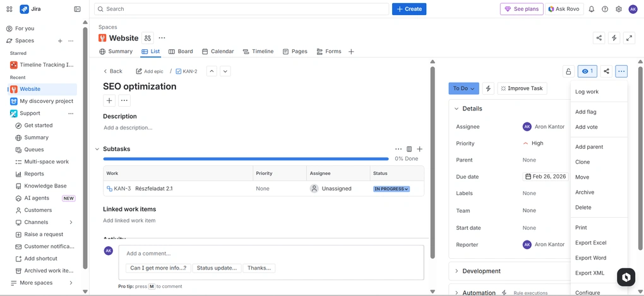This screenshot has height=296, width=644.
Task: Collapse the Subtasks section
Action: pos(97,149)
